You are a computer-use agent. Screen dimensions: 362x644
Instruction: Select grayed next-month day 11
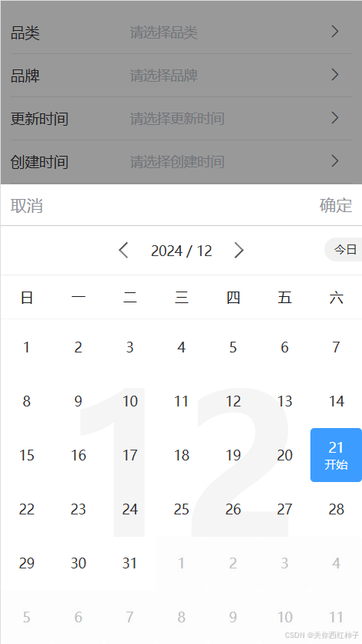point(336,617)
